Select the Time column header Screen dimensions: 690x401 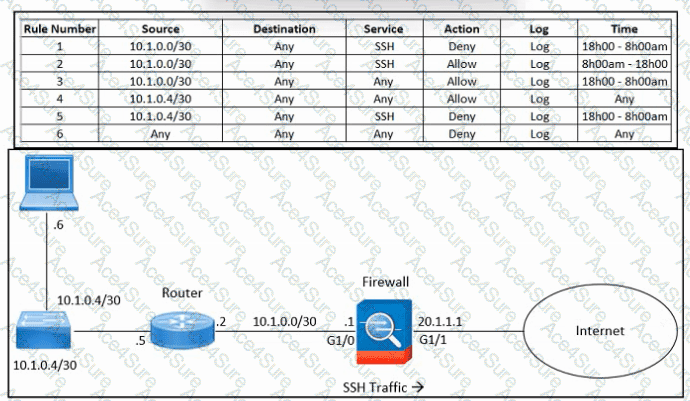[x=624, y=29]
